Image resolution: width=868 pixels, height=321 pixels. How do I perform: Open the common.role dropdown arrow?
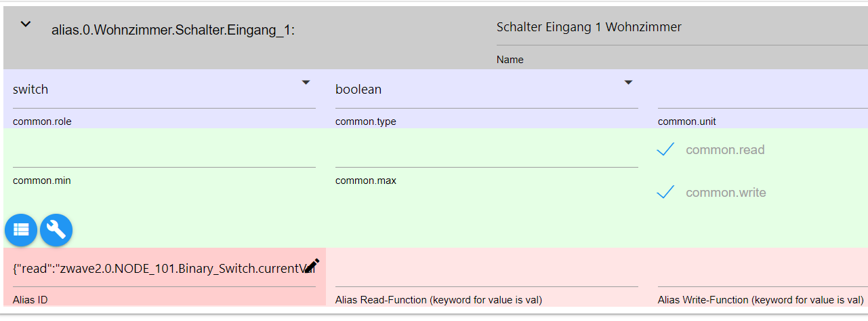(306, 82)
